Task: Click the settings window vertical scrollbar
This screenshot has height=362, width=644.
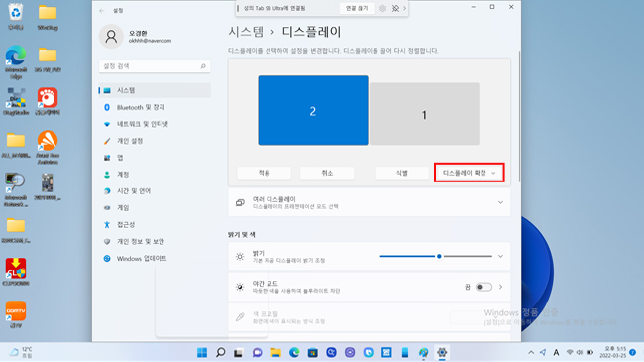Action: point(519,116)
